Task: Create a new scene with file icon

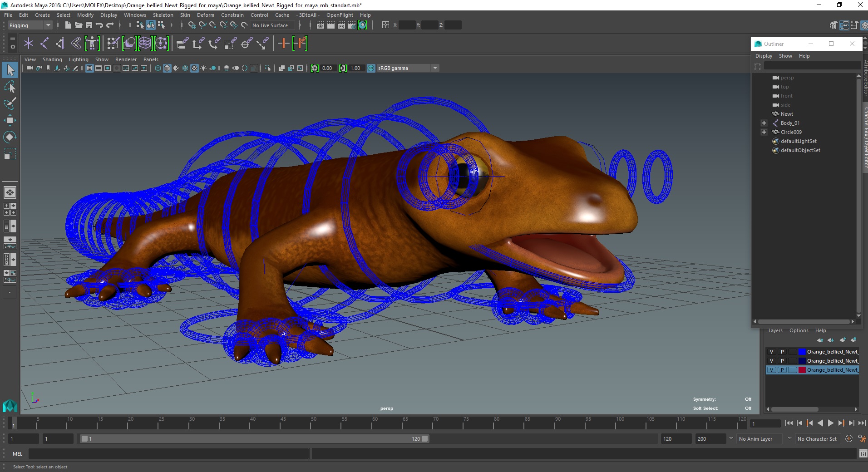Action: pos(68,25)
